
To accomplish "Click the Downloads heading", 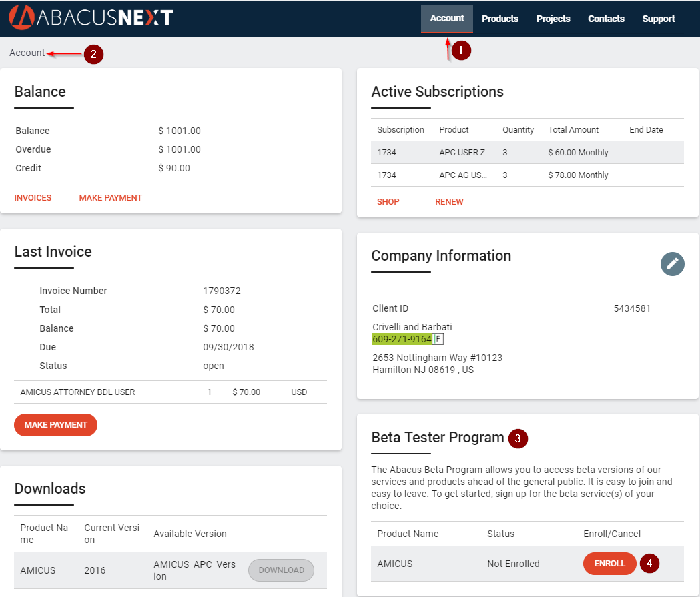I will tap(50, 488).
